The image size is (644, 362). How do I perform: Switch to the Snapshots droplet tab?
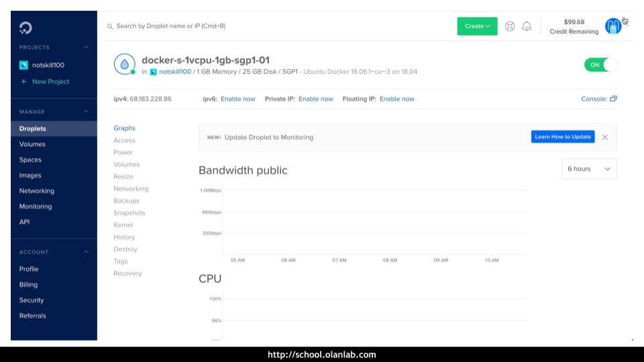tap(129, 213)
